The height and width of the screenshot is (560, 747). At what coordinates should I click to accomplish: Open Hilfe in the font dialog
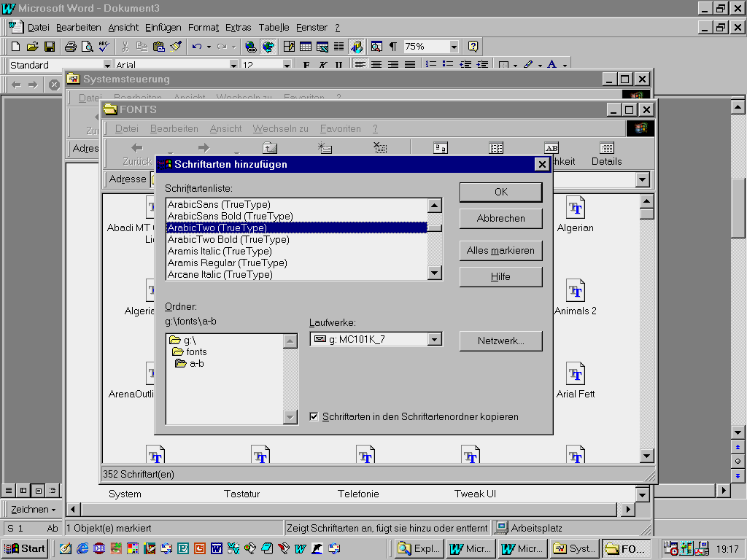(x=500, y=276)
